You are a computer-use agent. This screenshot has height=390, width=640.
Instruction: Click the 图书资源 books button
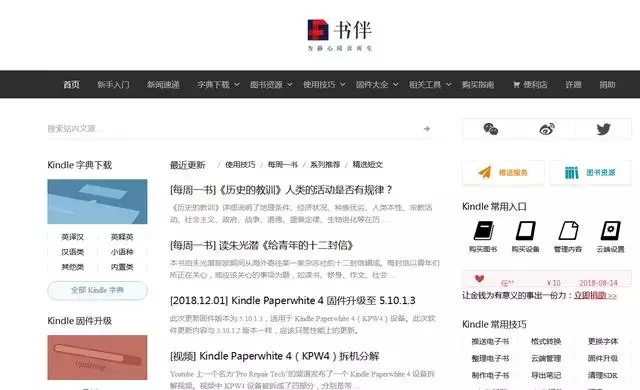590,173
